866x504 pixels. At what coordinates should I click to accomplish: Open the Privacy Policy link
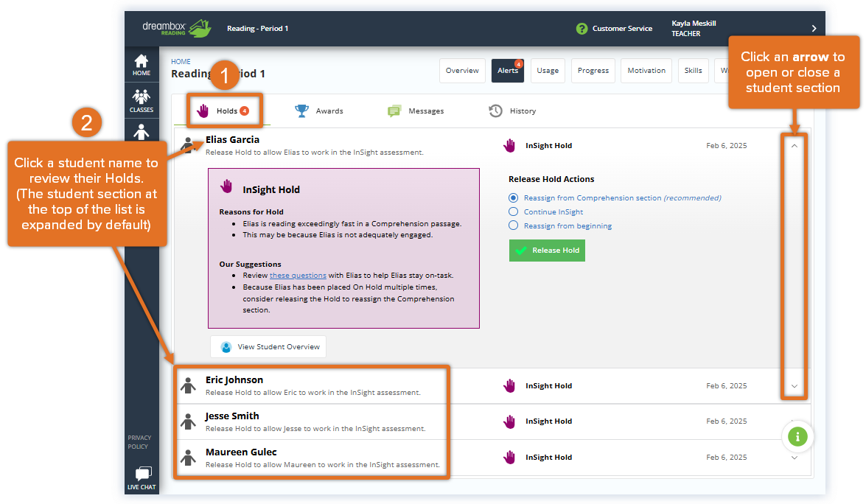click(139, 442)
